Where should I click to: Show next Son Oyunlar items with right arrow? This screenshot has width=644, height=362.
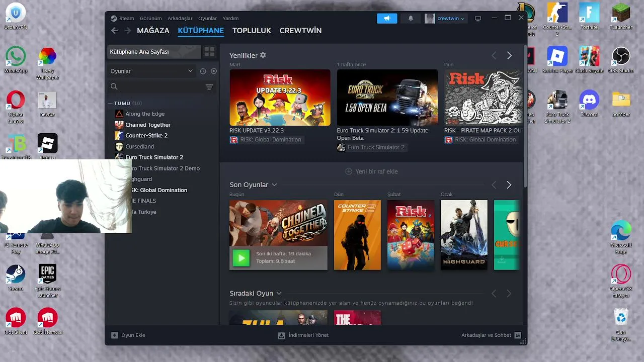(x=509, y=185)
